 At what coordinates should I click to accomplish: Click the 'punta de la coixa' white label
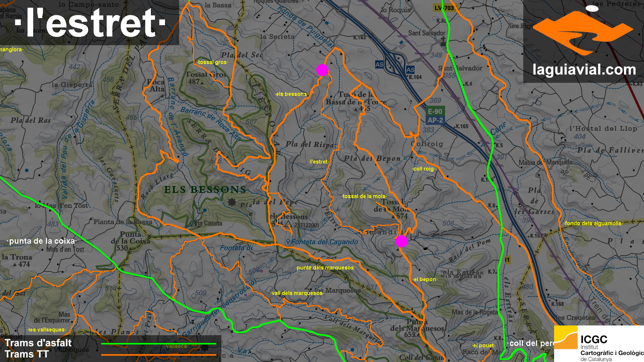click(42, 241)
